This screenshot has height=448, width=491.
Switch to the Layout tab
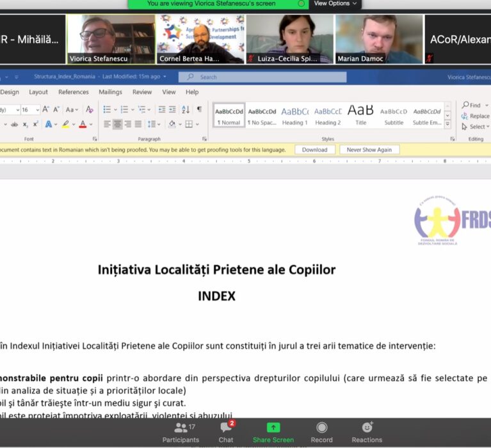click(38, 92)
